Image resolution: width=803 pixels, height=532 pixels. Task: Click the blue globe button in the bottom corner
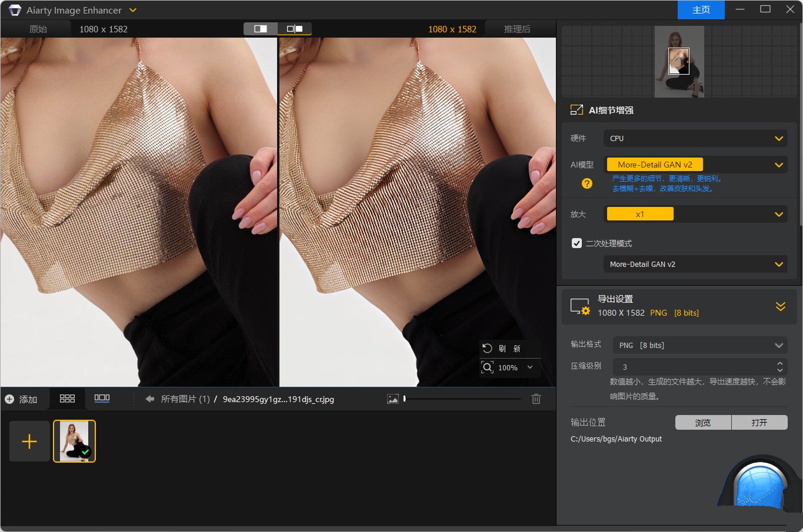759,484
